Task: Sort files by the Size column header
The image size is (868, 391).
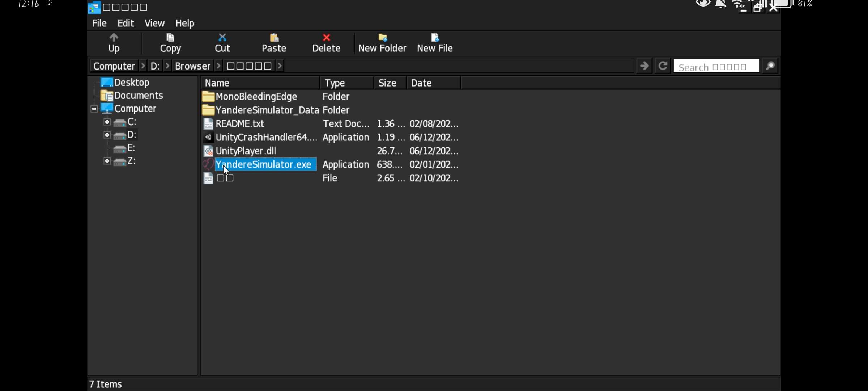Action: pyautogui.click(x=387, y=83)
